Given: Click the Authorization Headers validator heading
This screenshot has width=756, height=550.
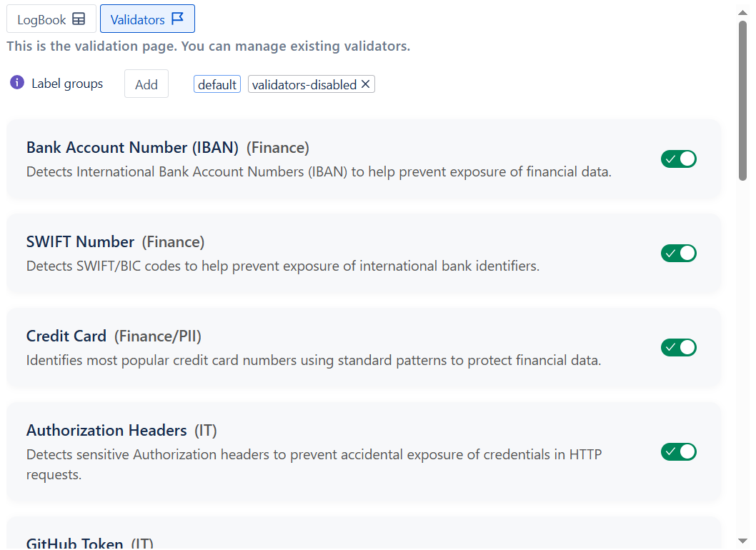Looking at the screenshot, I should pyautogui.click(x=106, y=431).
